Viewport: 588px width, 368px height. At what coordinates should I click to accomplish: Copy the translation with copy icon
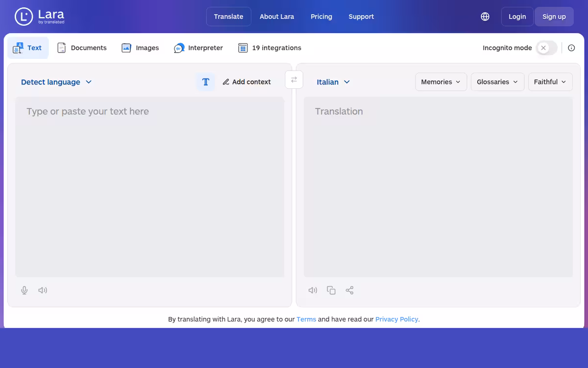click(x=331, y=290)
